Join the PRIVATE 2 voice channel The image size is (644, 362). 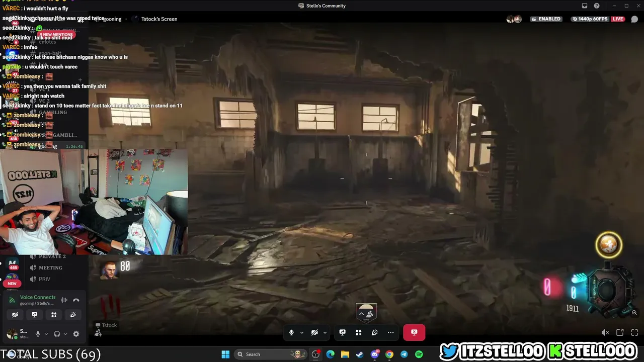click(52, 256)
